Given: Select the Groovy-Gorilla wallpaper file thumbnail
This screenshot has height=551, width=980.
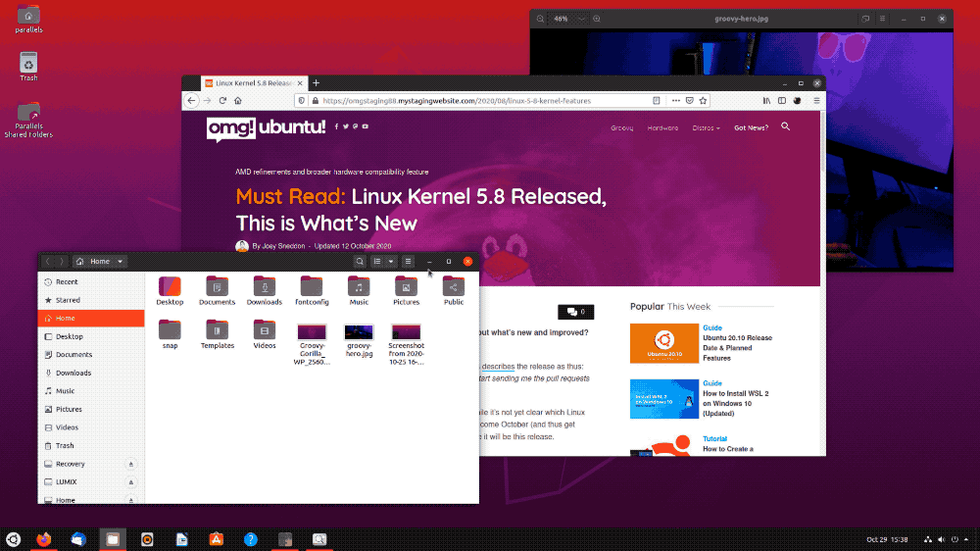Looking at the screenshot, I should point(312,344).
